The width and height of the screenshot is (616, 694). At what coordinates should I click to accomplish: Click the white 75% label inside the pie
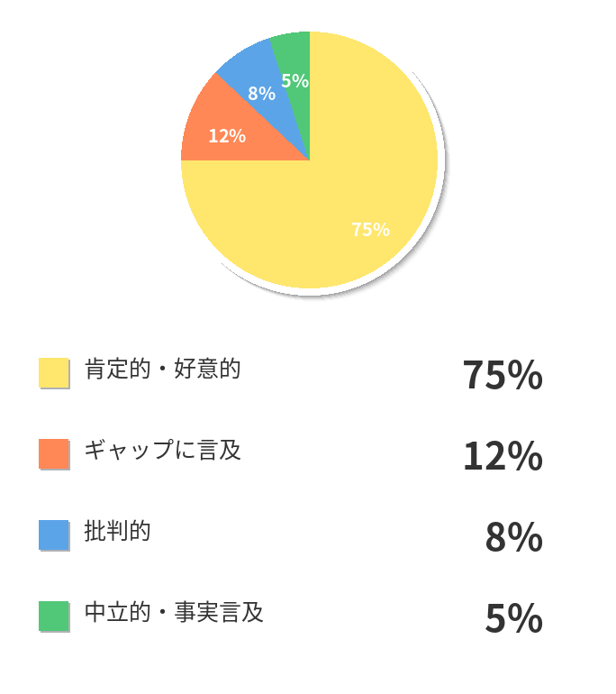click(x=370, y=229)
